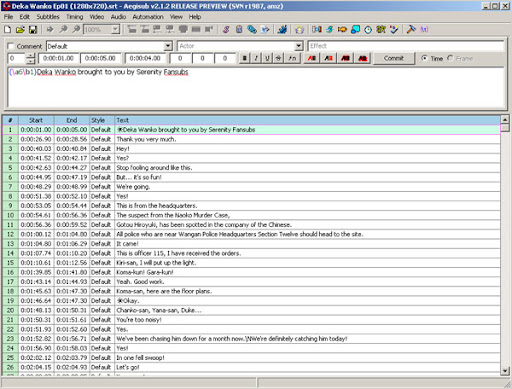Open the Audio menu
This screenshot has height=389, width=512.
(x=118, y=17)
